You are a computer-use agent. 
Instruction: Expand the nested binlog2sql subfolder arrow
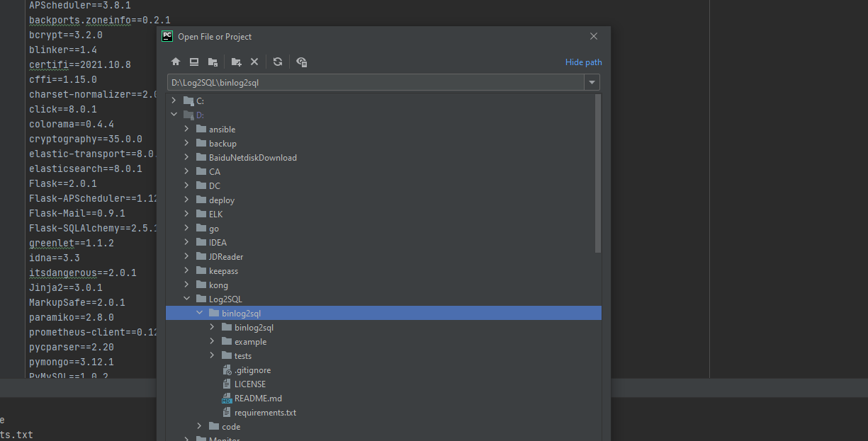(213, 327)
